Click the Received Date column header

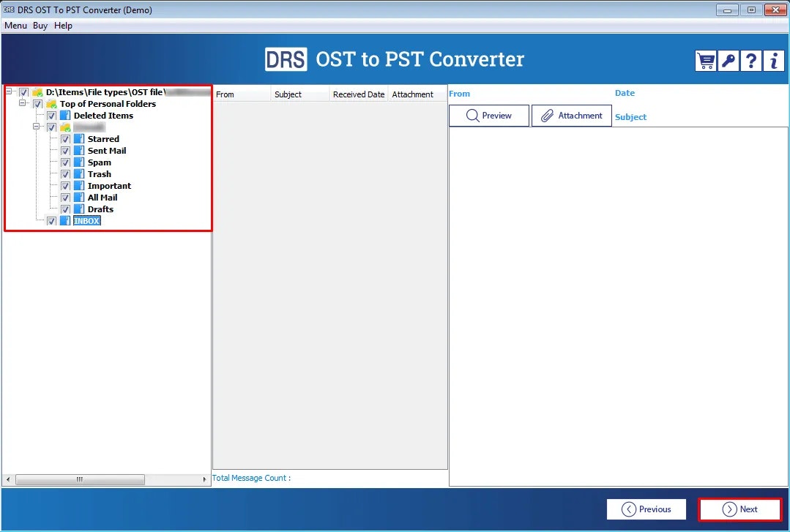coord(359,94)
